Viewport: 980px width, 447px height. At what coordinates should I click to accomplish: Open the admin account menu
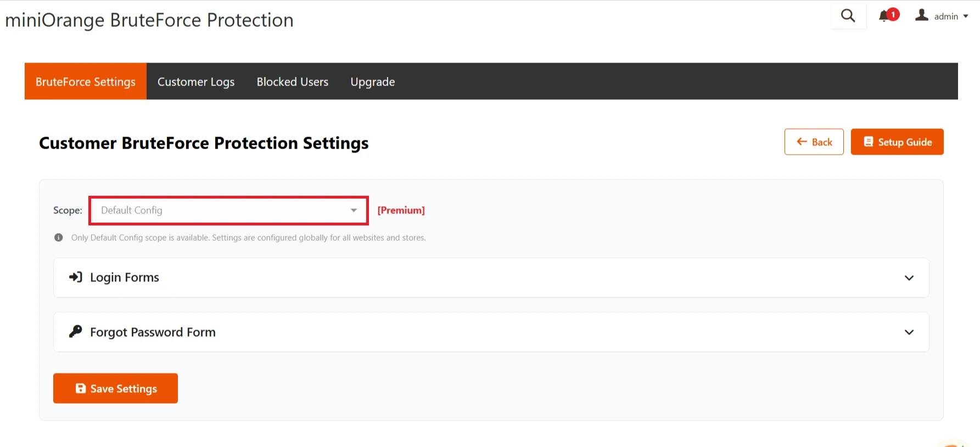942,16
